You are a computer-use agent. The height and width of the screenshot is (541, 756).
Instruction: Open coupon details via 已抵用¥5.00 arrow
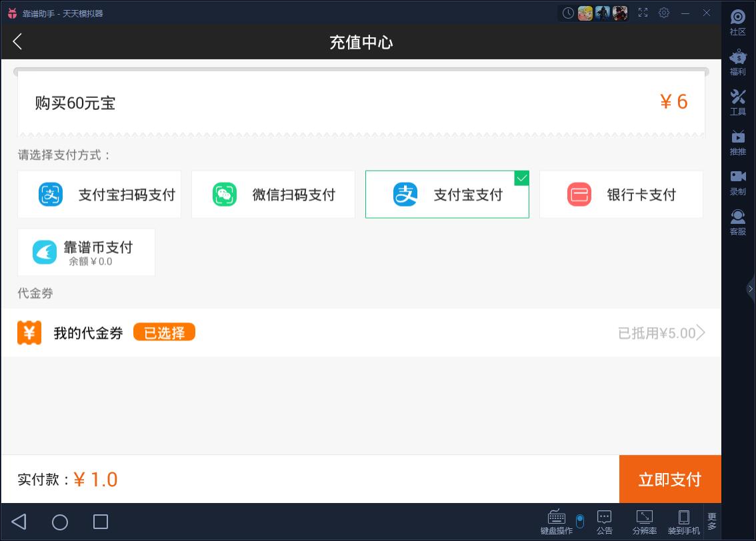tap(661, 333)
